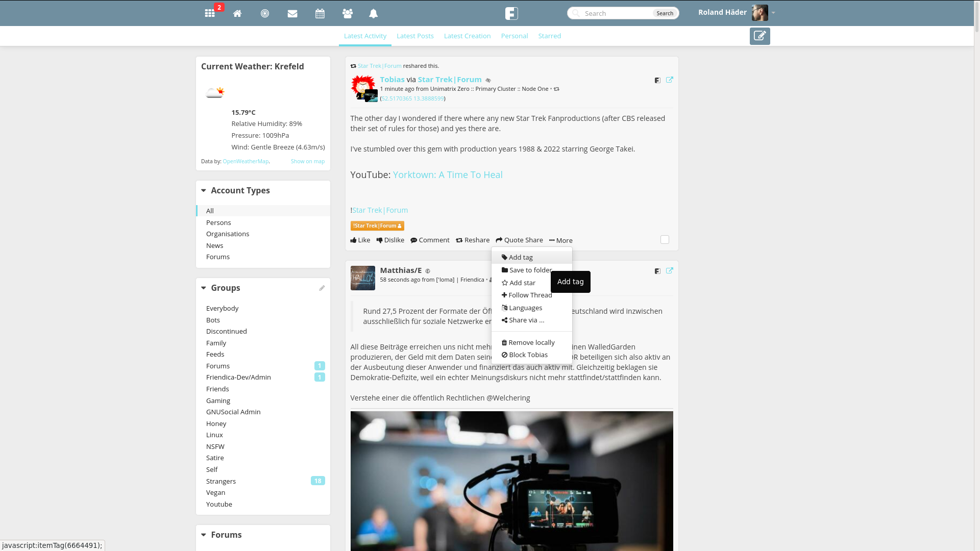
Task: Go to home via house icon
Action: [x=237, y=13]
